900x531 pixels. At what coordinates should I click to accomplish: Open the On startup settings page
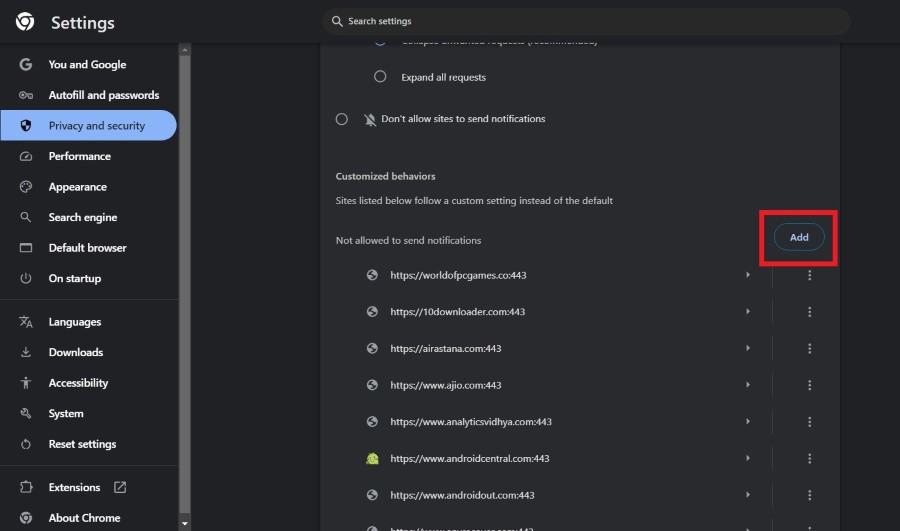[87, 278]
